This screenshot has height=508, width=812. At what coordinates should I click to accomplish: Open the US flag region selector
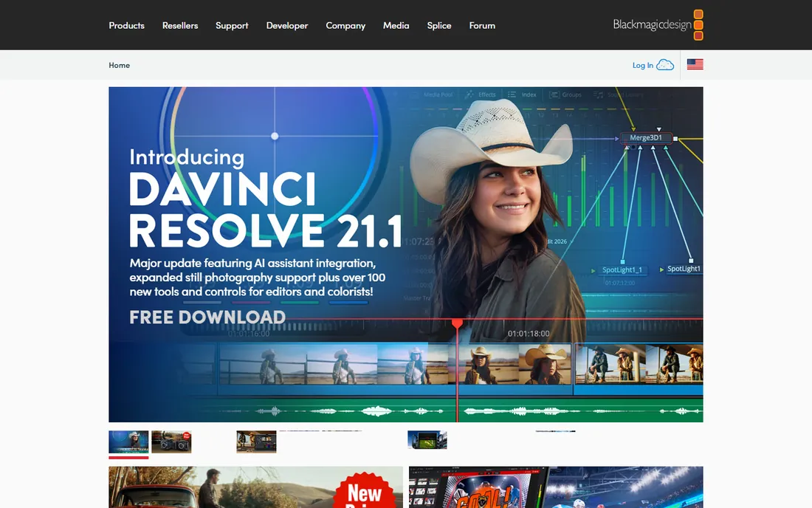695,64
